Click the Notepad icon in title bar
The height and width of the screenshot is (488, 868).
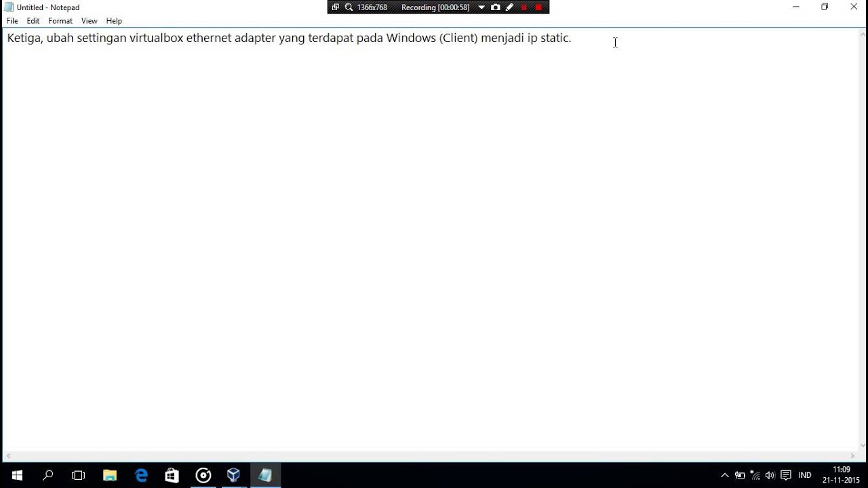coord(9,7)
